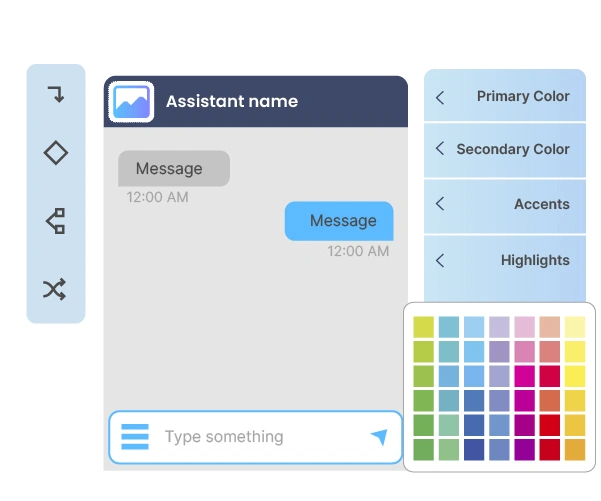Image resolution: width=601 pixels, height=501 pixels.
Task: Click the step-arrow icon in left toolbar
Action: [x=56, y=95]
